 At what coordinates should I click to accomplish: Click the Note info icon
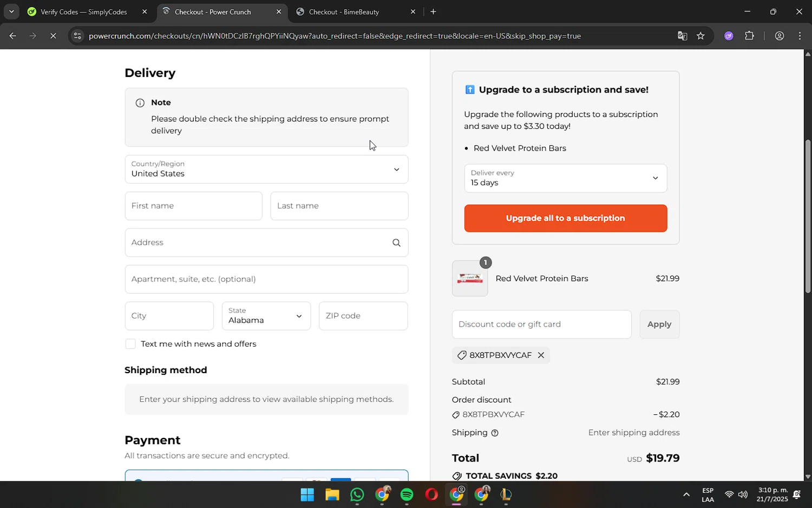140,103
